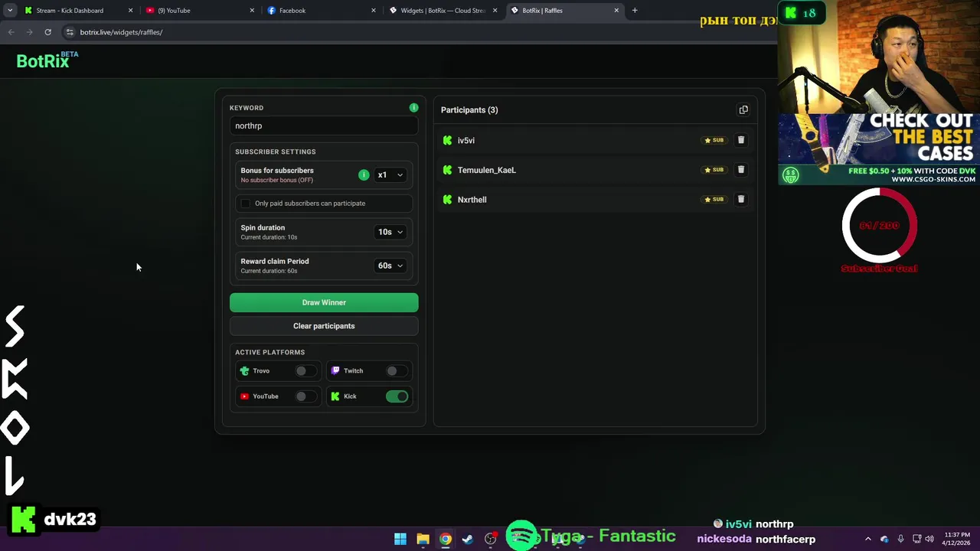This screenshot has height=551, width=980.
Task: Select the BotRix | Raffles tab
Action: [564, 11]
